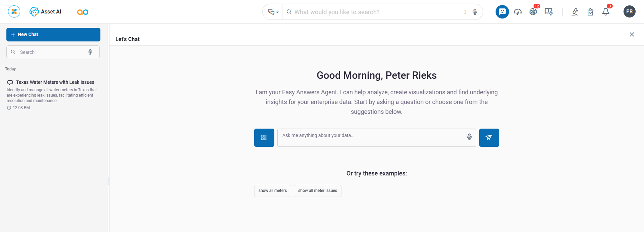This screenshot has width=644, height=232.
Task: Activate voice input in top search bar
Action: point(475,12)
